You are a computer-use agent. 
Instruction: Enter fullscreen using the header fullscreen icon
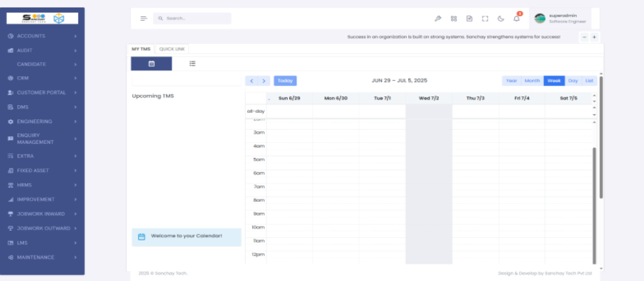click(485, 19)
